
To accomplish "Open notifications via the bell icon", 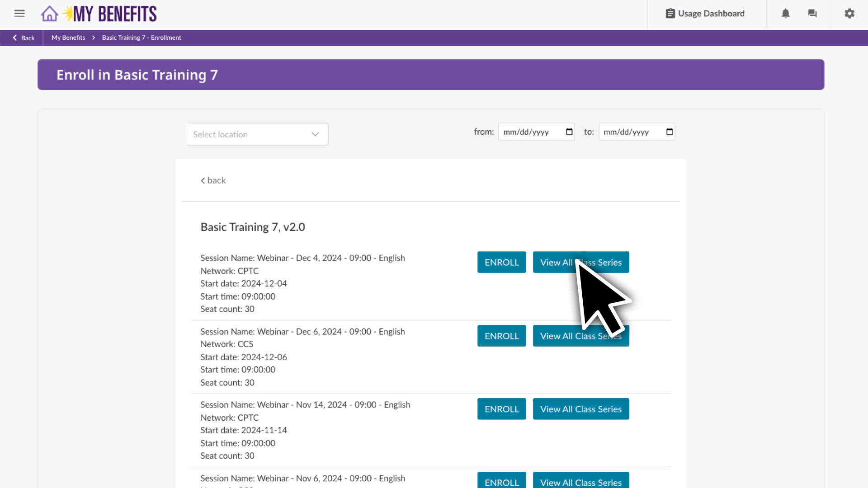I will pos(786,13).
